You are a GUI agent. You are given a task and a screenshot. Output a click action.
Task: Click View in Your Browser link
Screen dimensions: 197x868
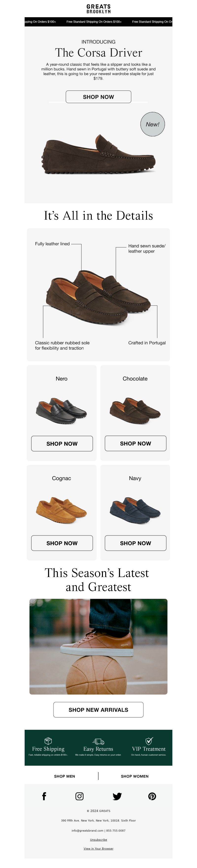pyautogui.click(x=98, y=849)
